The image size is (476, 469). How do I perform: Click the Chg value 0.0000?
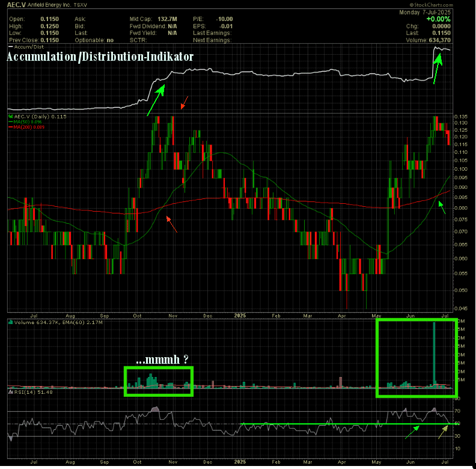pyautogui.click(x=441, y=26)
